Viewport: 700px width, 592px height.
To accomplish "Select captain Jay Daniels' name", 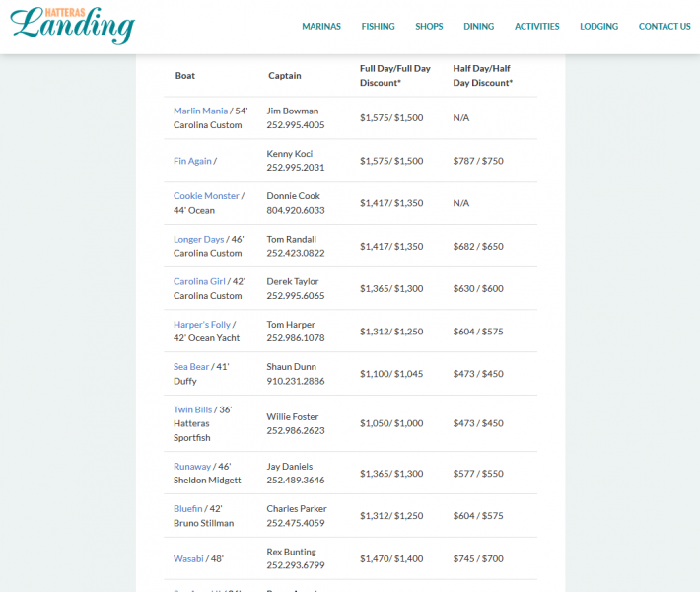I will (289, 467).
